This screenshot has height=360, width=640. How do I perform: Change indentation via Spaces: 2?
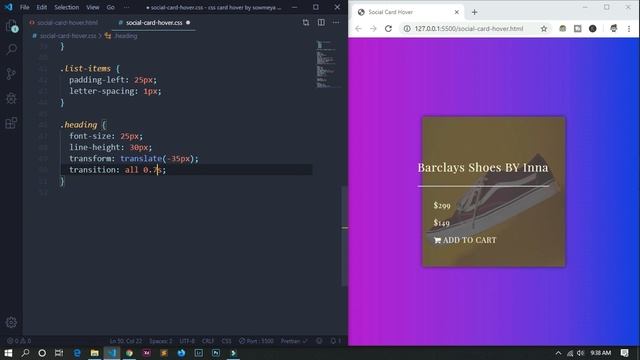point(161,341)
